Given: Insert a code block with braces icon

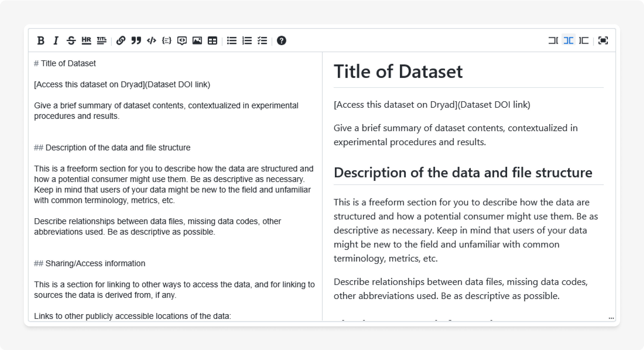Looking at the screenshot, I should pos(167,40).
